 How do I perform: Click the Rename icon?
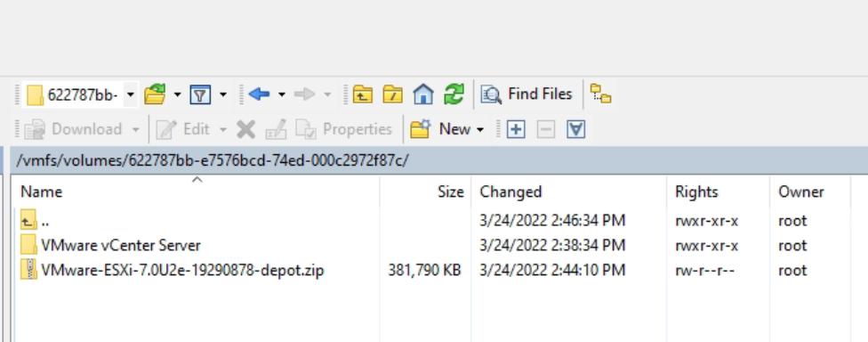click(277, 130)
